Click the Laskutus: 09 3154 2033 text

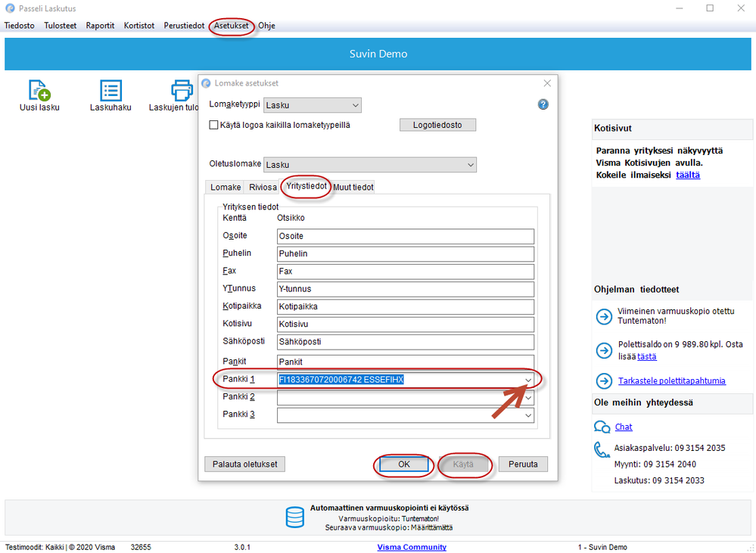tap(659, 480)
